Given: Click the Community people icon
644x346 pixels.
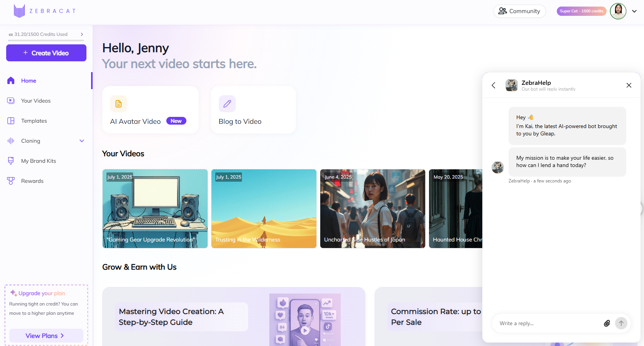Looking at the screenshot, I should (x=502, y=11).
